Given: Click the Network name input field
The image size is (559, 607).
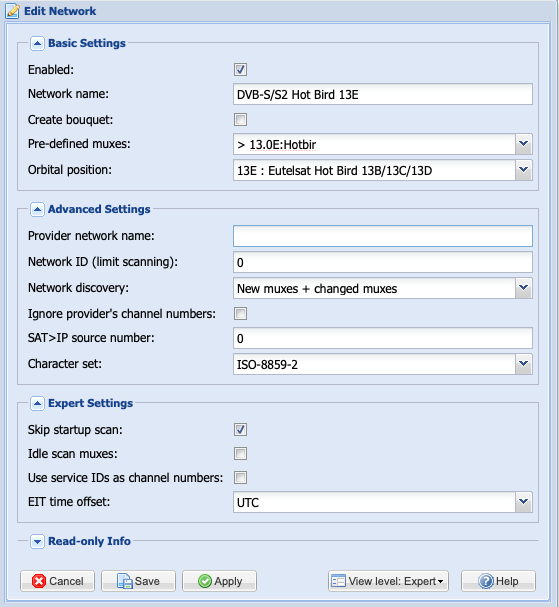Looking at the screenshot, I should pos(383,94).
